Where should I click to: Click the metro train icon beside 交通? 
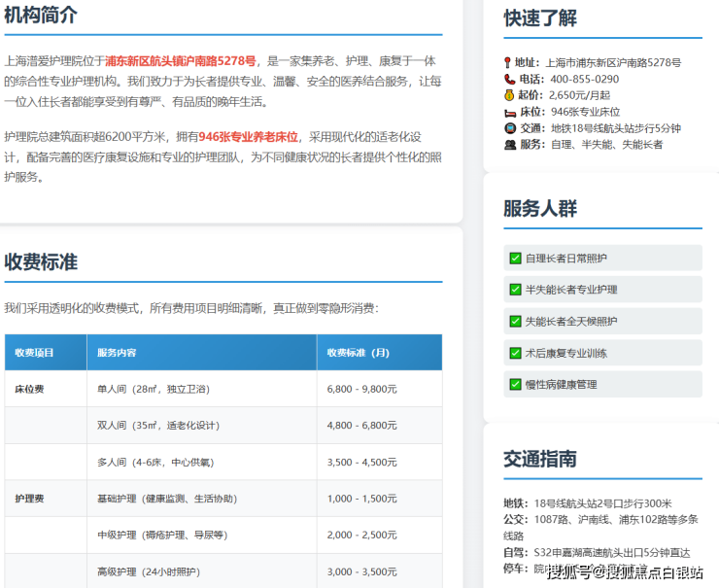point(509,128)
